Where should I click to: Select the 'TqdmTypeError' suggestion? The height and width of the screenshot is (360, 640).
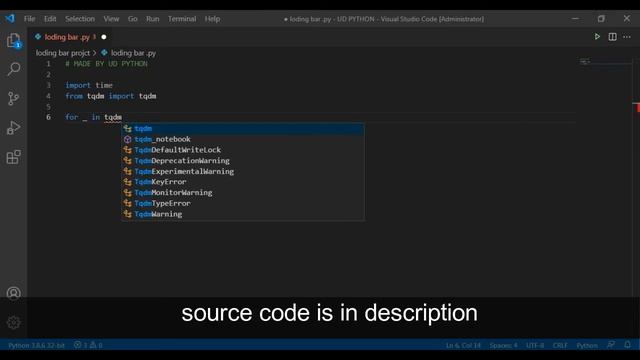point(243,203)
